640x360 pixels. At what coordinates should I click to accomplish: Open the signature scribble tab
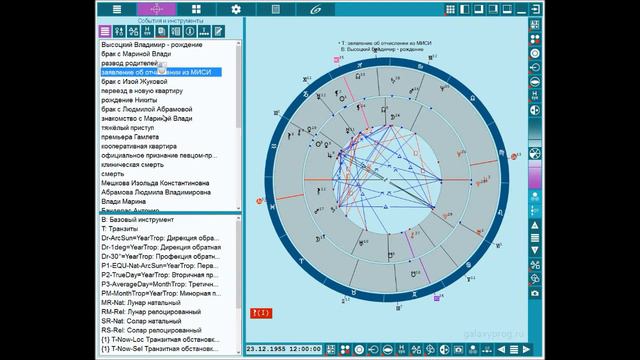click(x=315, y=9)
